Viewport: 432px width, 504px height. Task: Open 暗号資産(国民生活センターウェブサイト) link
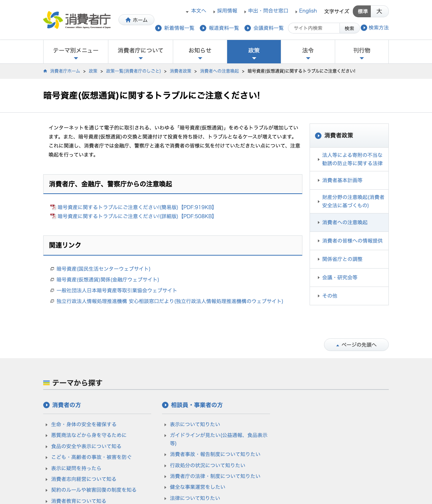(103, 269)
